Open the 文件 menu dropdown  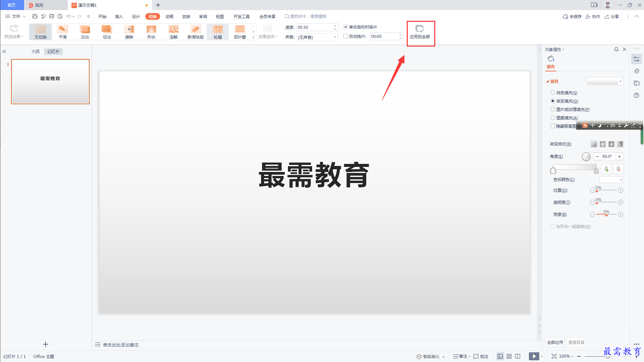coord(15,16)
